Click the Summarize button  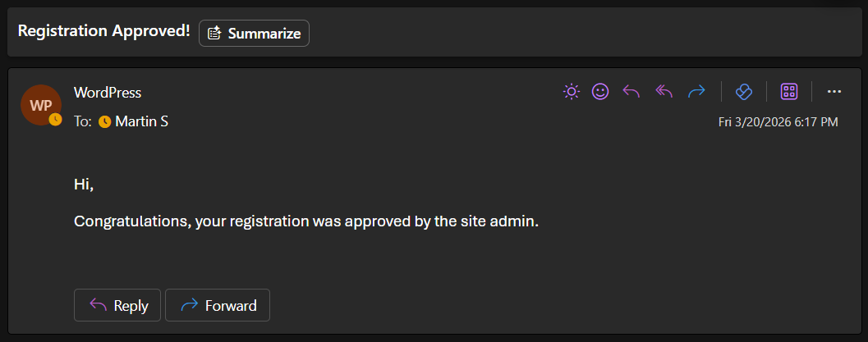254,34
